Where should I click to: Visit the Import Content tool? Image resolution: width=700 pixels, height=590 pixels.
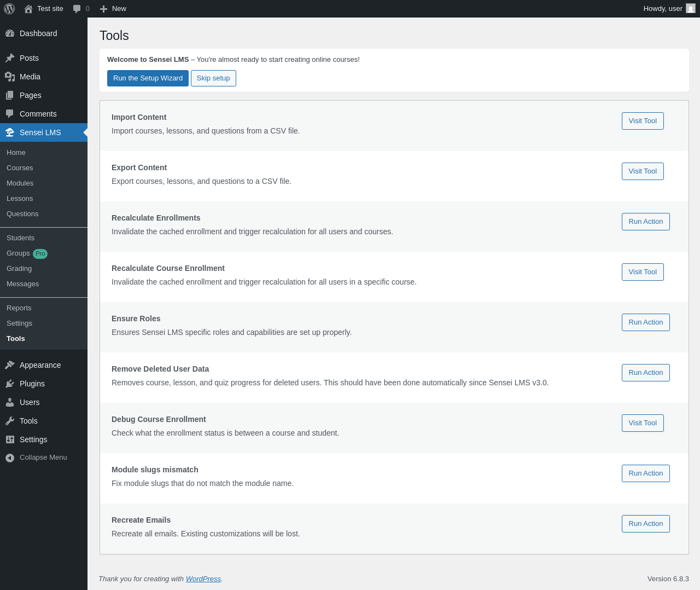tap(643, 121)
